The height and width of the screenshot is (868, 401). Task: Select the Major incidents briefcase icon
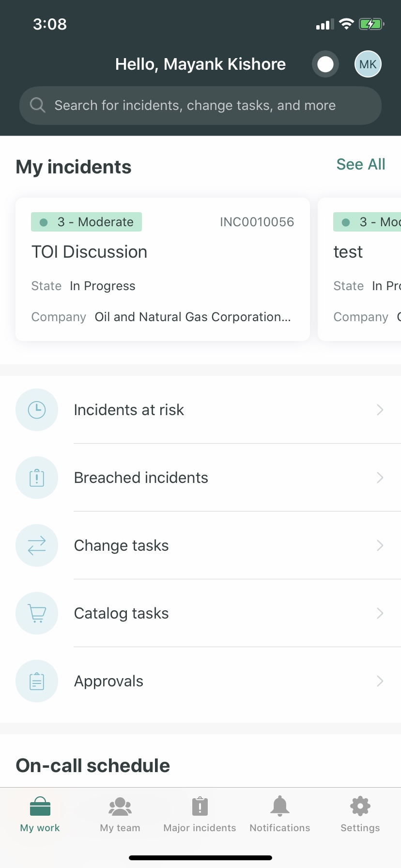tap(199, 806)
